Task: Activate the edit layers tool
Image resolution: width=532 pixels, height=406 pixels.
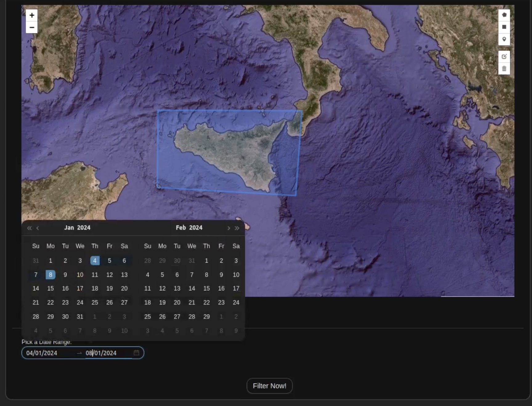Action: tap(504, 57)
